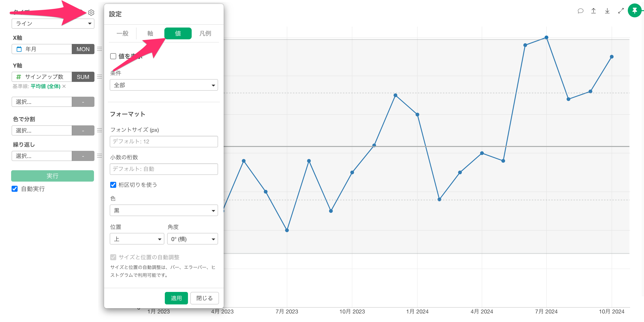The width and height of the screenshot is (644, 322).
Task: Click the export upload arrow icon
Action: [594, 11]
